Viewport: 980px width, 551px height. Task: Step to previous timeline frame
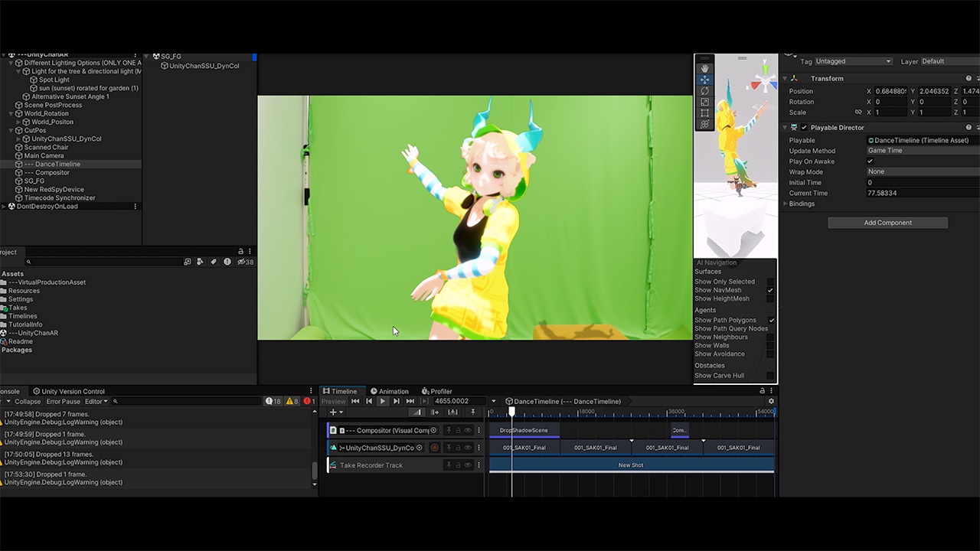click(369, 401)
